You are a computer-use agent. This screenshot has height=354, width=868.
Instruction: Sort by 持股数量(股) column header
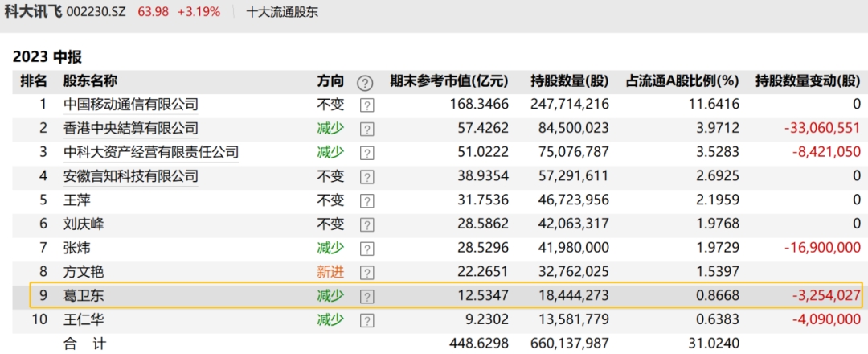569,81
